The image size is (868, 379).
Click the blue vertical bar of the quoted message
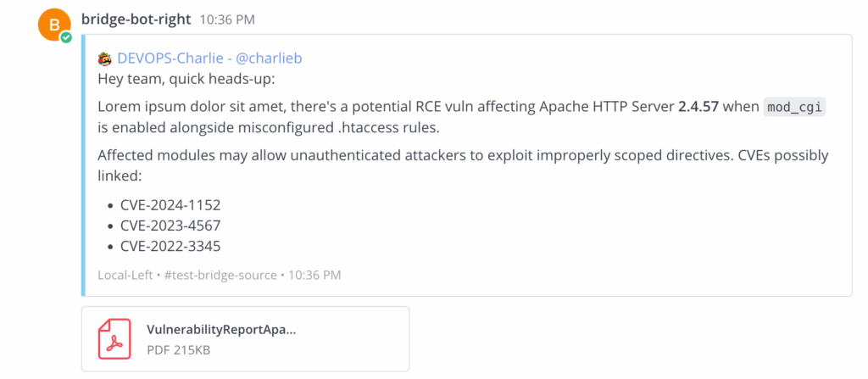coord(84,165)
